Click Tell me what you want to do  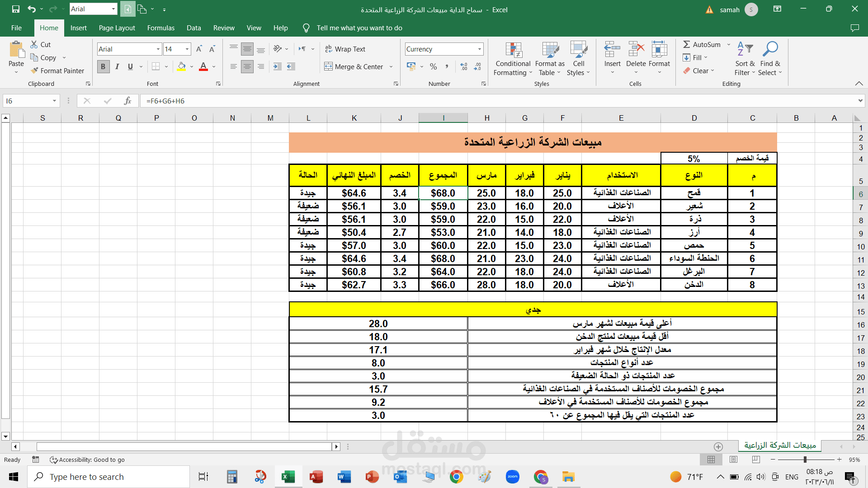pyautogui.click(x=359, y=28)
